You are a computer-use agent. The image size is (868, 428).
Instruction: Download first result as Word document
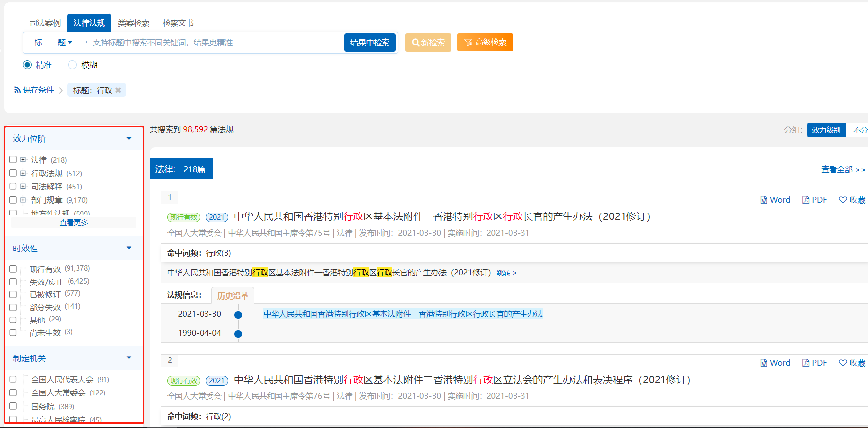tap(775, 200)
